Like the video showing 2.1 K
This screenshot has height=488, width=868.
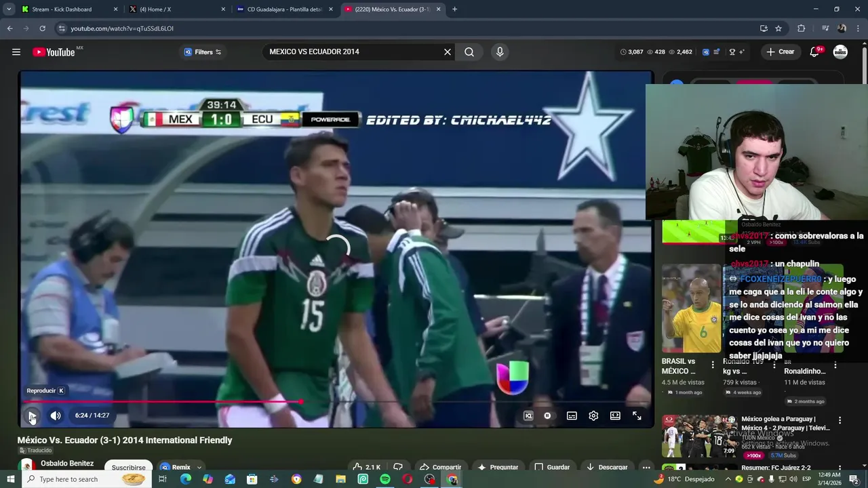pos(366,467)
